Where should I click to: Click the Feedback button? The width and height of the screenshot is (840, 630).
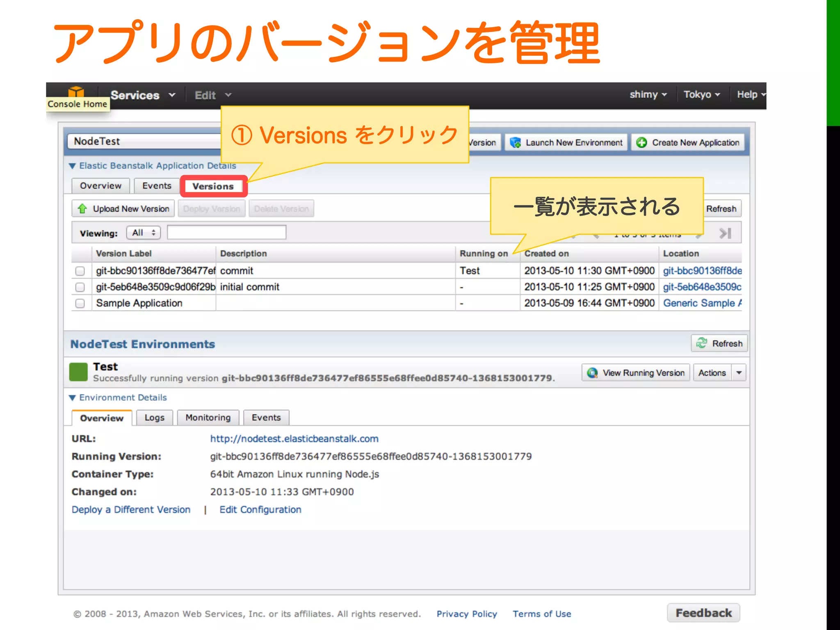[x=704, y=613]
